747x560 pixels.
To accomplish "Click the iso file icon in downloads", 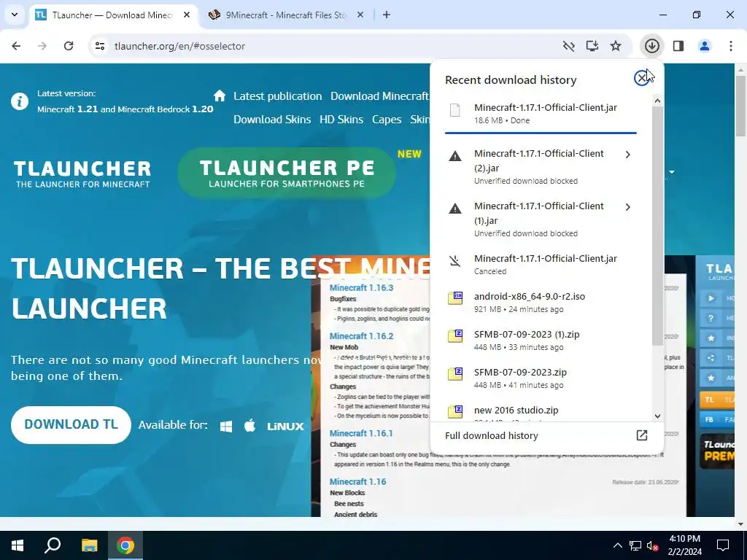I will [455, 298].
